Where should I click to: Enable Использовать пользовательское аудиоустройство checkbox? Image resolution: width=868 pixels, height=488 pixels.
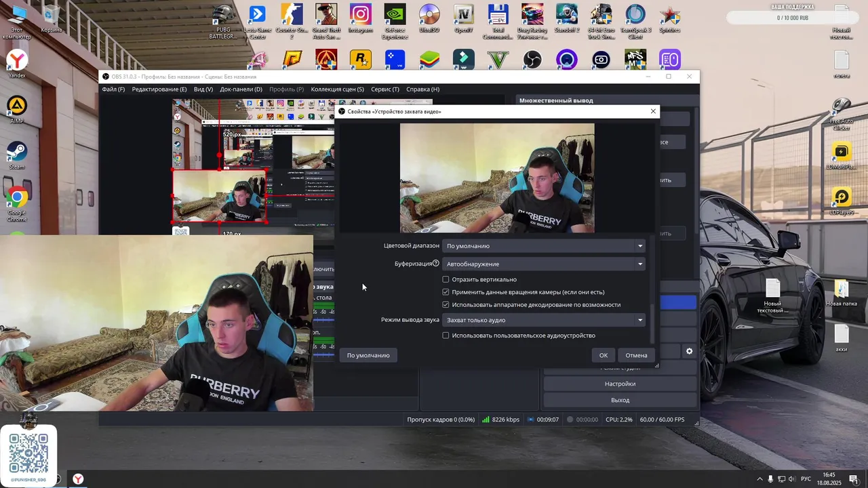pos(446,335)
